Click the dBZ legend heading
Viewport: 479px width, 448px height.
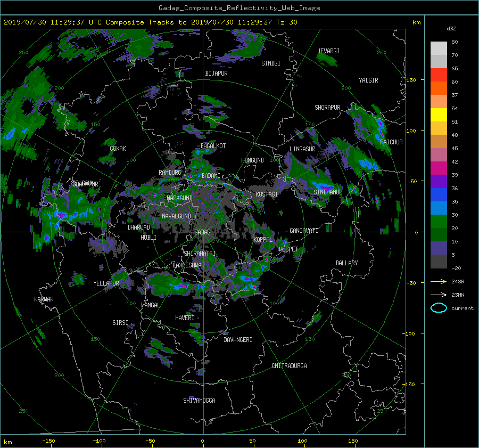[451, 28]
